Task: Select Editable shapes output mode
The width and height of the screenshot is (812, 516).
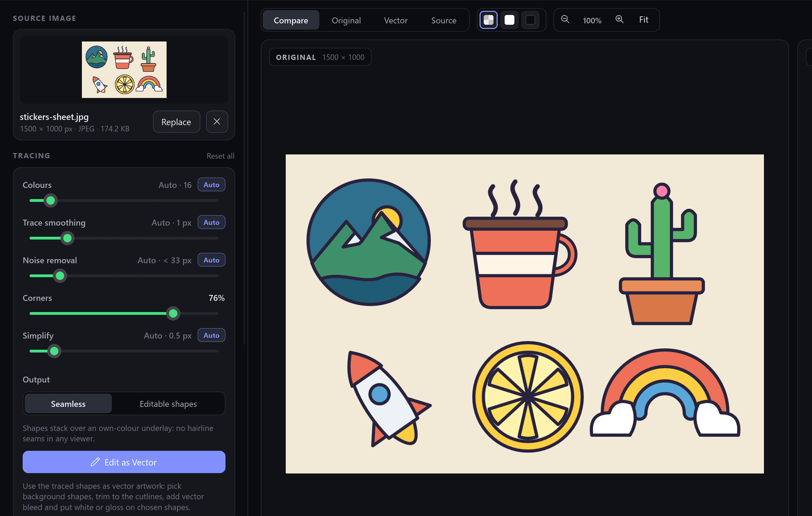Action: 168,404
